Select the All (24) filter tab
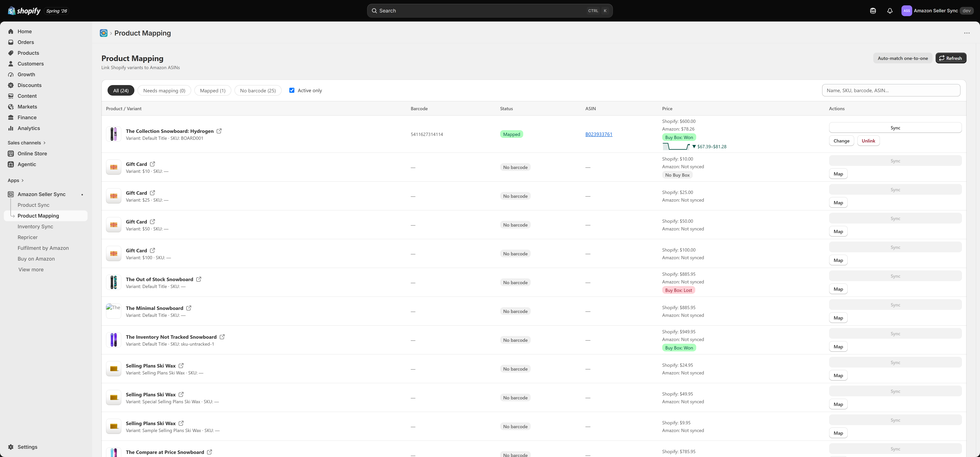Image resolution: width=980 pixels, height=457 pixels. [x=121, y=91]
